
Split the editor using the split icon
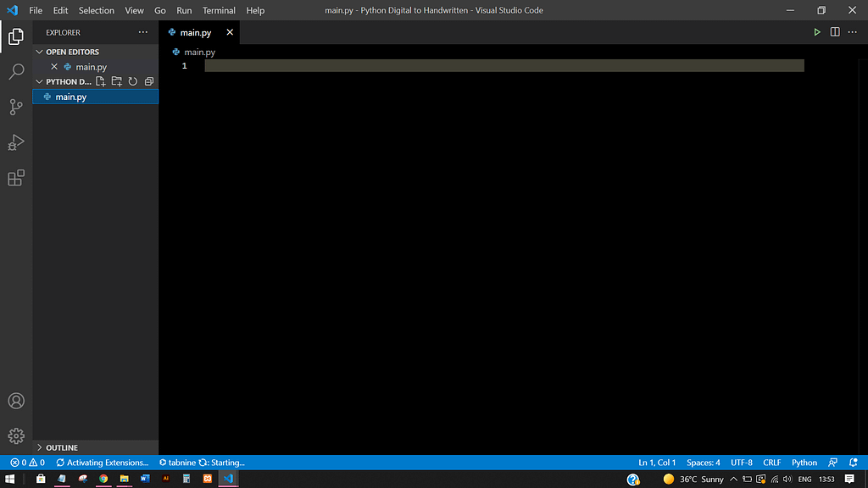(x=835, y=31)
